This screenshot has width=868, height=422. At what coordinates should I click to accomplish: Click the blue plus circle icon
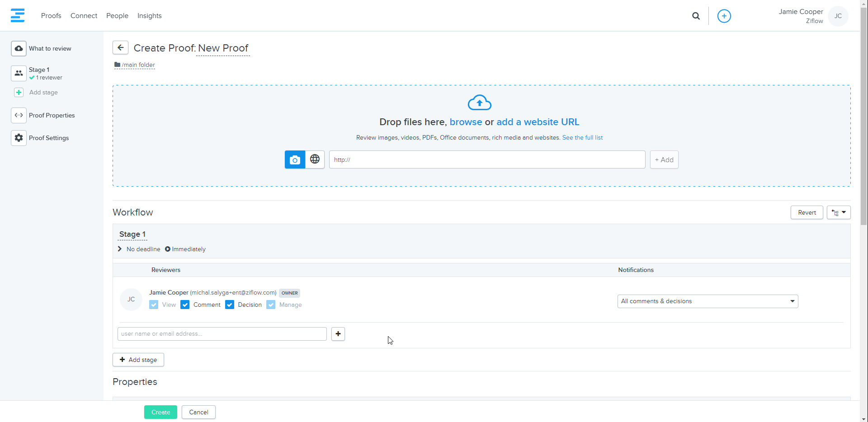(x=724, y=16)
